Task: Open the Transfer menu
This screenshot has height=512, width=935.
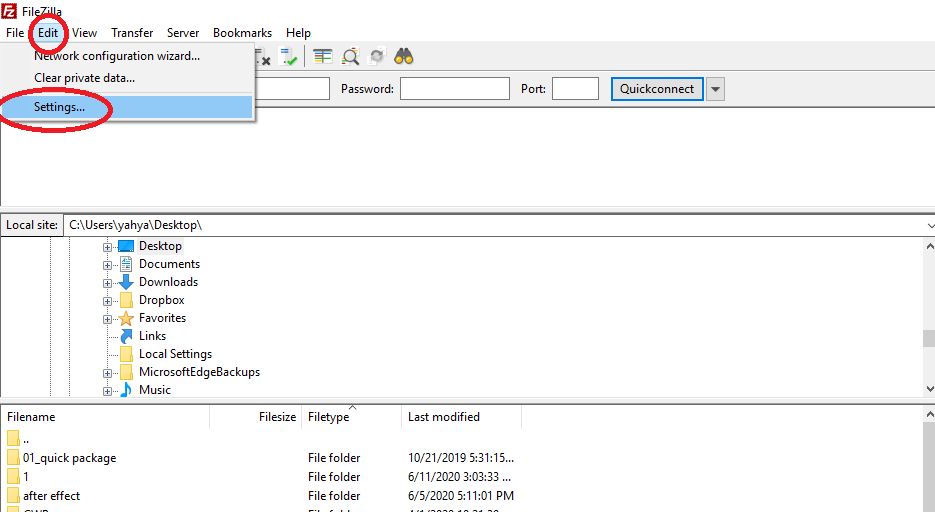Action: (x=132, y=33)
